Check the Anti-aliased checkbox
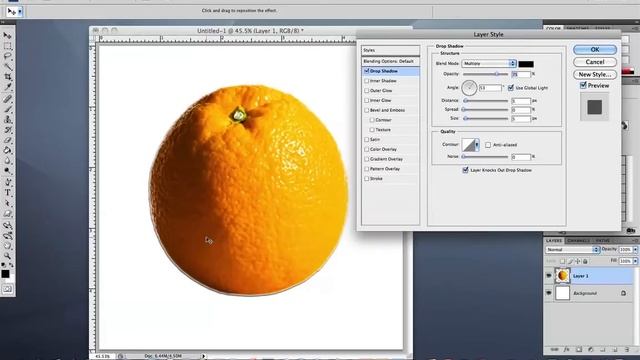640x360 pixels. tap(488, 145)
